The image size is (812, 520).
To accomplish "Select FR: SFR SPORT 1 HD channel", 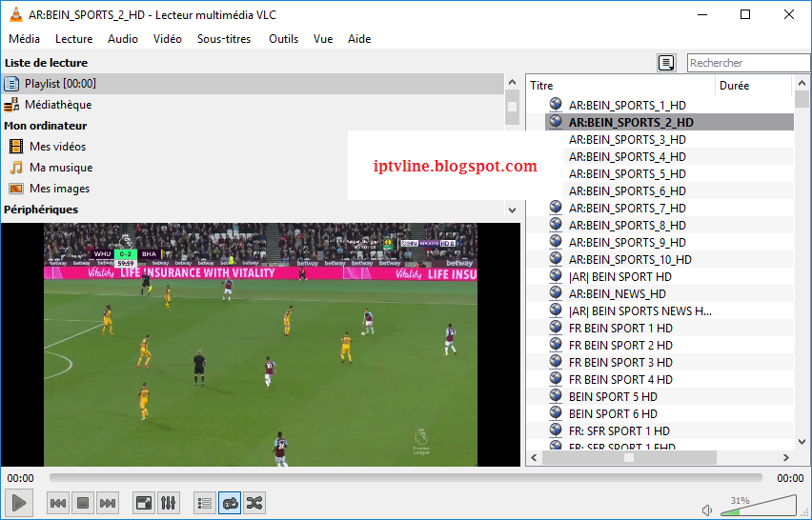I will pos(619,431).
